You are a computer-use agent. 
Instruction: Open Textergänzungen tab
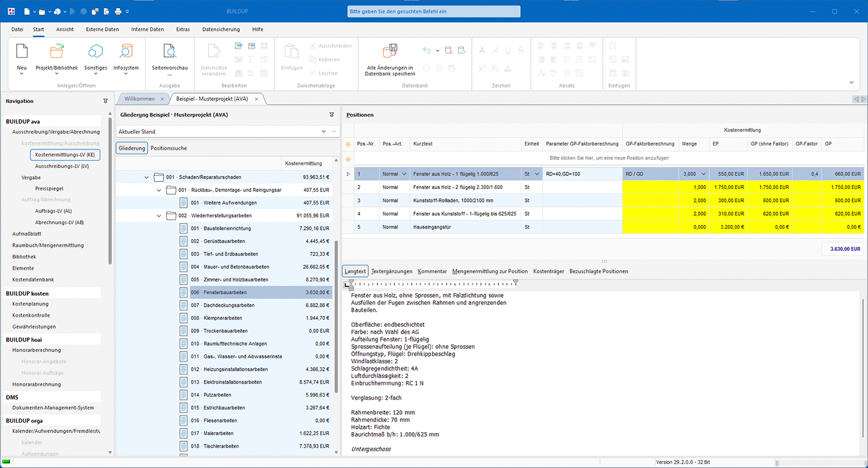(x=392, y=271)
